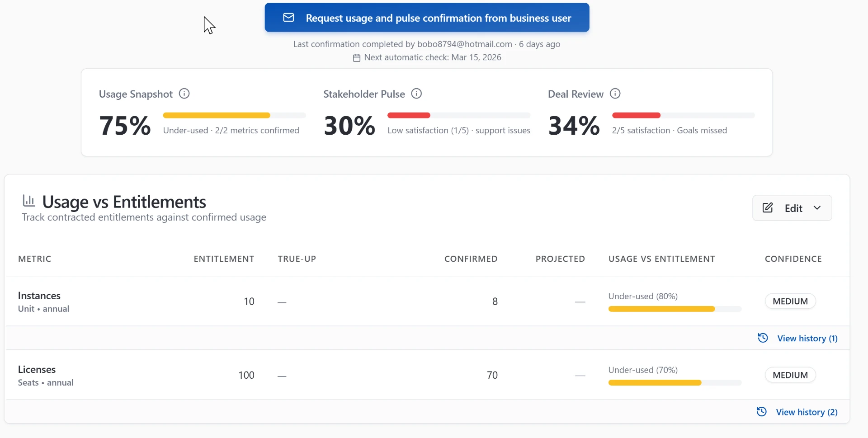This screenshot has width=868, height=438.
Task: Click the Edit button label
Action: pyautogui.click(x=793, y=208)
